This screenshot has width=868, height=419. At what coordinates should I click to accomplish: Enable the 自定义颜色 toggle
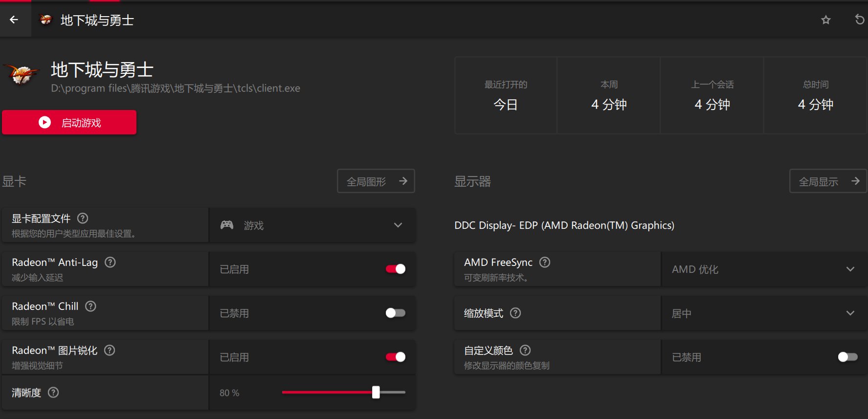click(x=848, y=357)
